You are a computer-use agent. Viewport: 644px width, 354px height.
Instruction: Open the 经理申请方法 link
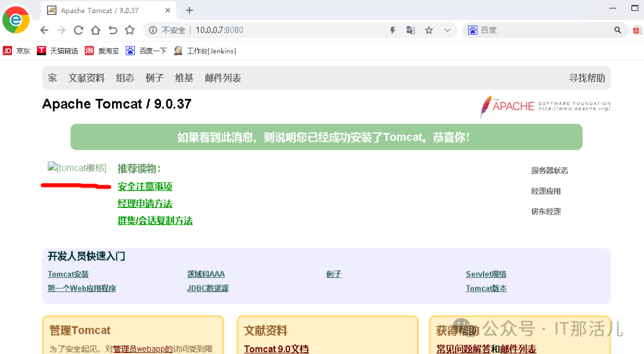pos(145,204)
